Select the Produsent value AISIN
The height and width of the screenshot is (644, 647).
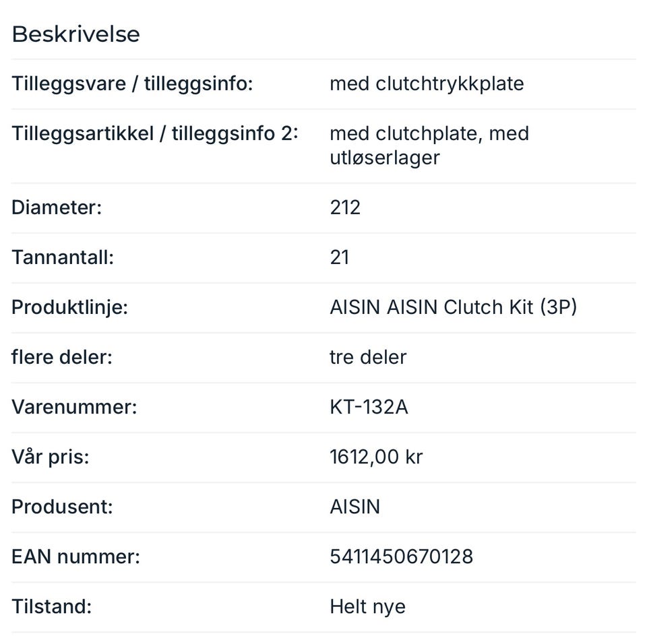pos(355,507)
